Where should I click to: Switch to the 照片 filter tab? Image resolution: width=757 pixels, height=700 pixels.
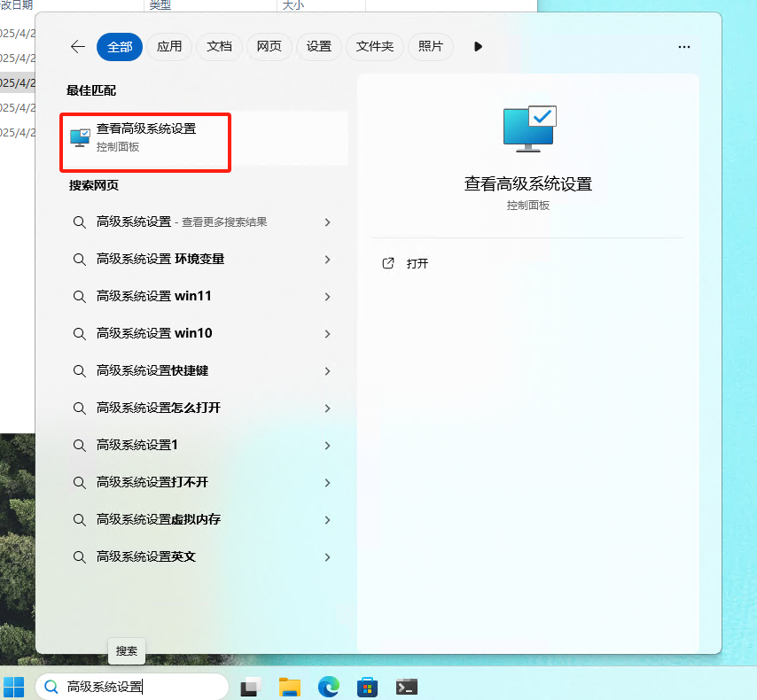tap(431, 47)
